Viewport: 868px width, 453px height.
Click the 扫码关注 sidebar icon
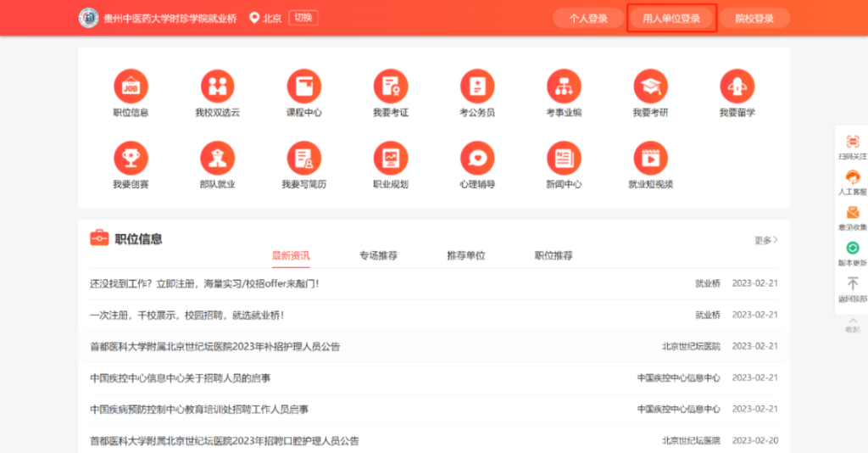[x=853, y=142]
